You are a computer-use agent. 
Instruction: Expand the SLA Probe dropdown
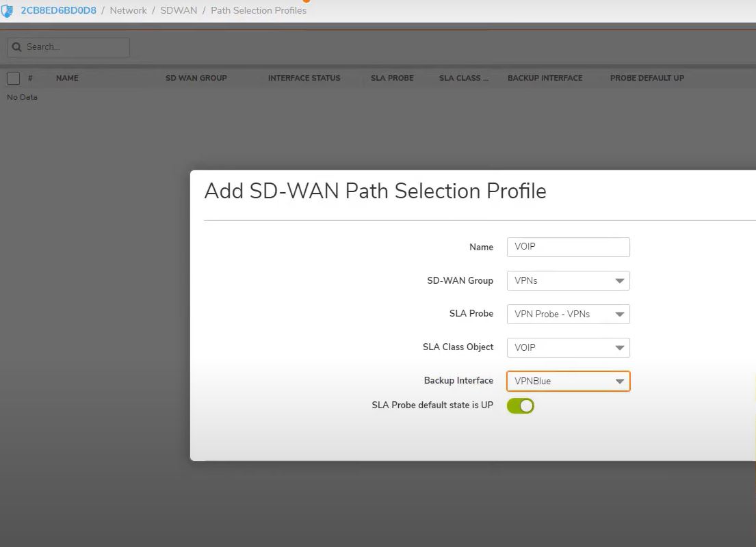pyautogui.click(x=568, y=315)
